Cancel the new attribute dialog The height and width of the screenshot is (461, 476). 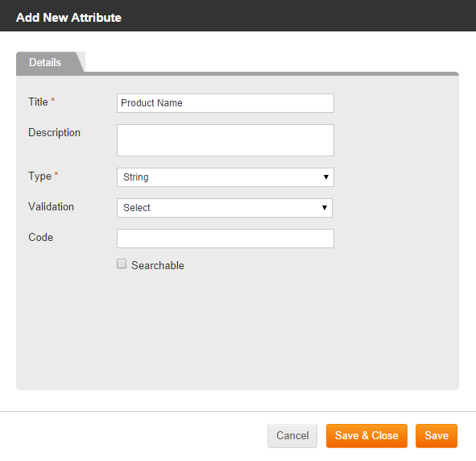[292, 436]
